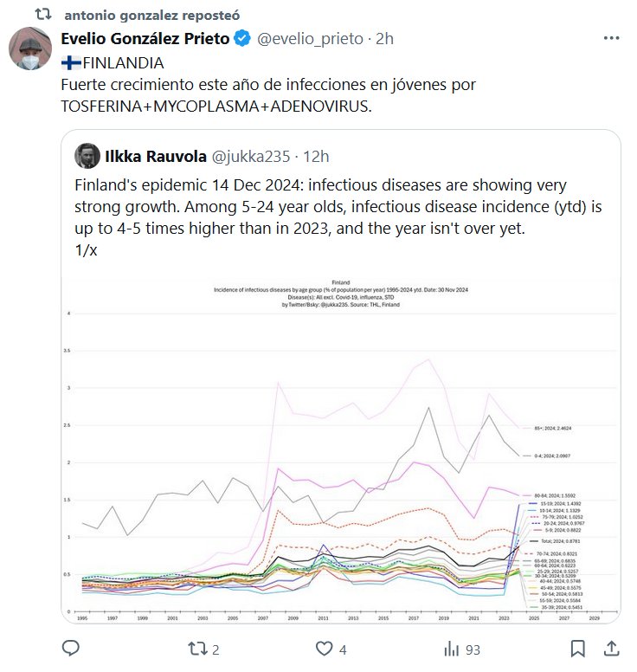
Task: Click the "antonio gonzalez reposteó" label
Action: pyautogui.click(x=153, y=16)
